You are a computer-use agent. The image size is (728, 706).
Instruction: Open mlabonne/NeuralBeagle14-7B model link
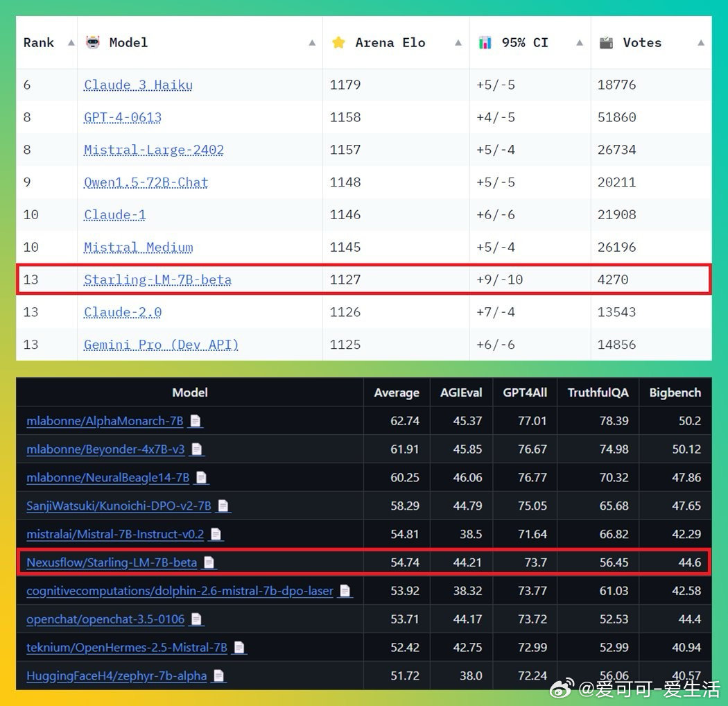(x=107, y=477)
